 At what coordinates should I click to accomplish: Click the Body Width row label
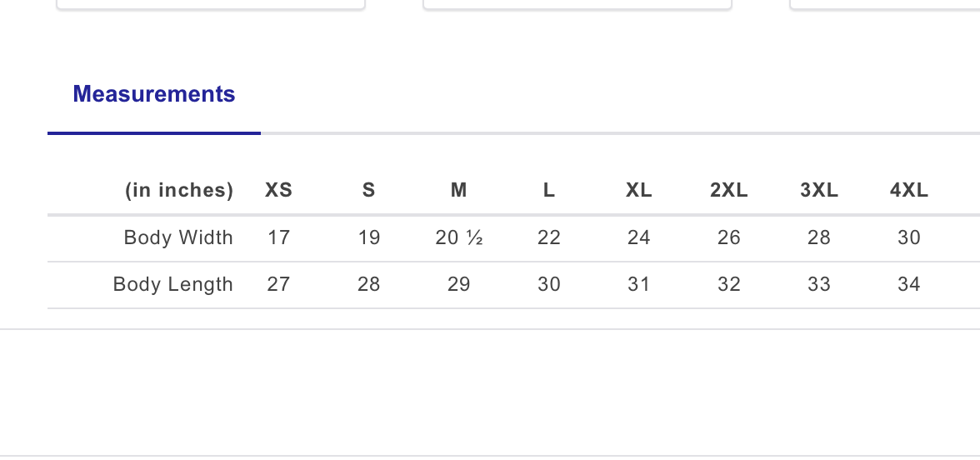[x=178, y=238]
